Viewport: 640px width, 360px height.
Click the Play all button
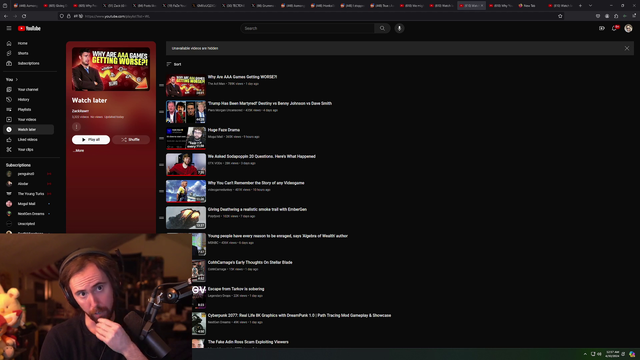91,140
